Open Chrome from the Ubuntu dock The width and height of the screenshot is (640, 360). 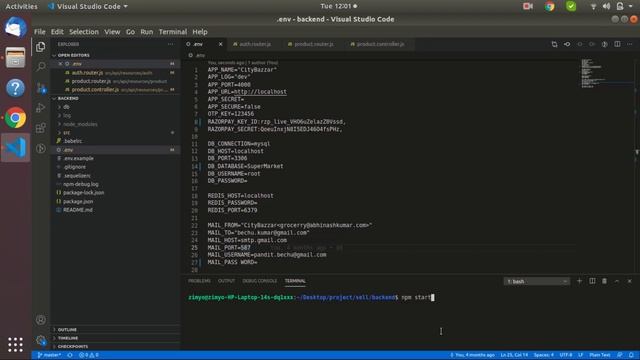15,118
